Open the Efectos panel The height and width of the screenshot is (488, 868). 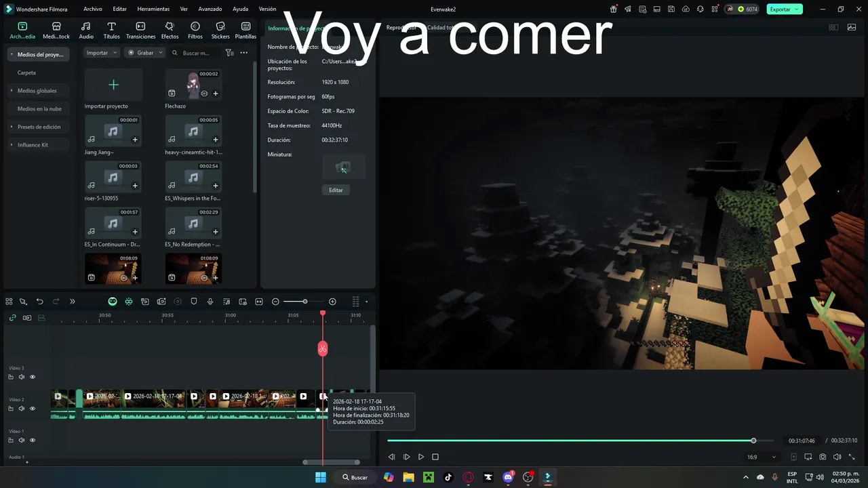170,30
